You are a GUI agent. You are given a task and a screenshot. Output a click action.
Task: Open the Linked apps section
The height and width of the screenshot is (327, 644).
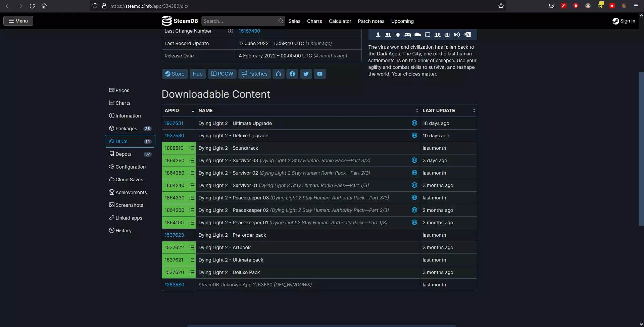(126, 218)
